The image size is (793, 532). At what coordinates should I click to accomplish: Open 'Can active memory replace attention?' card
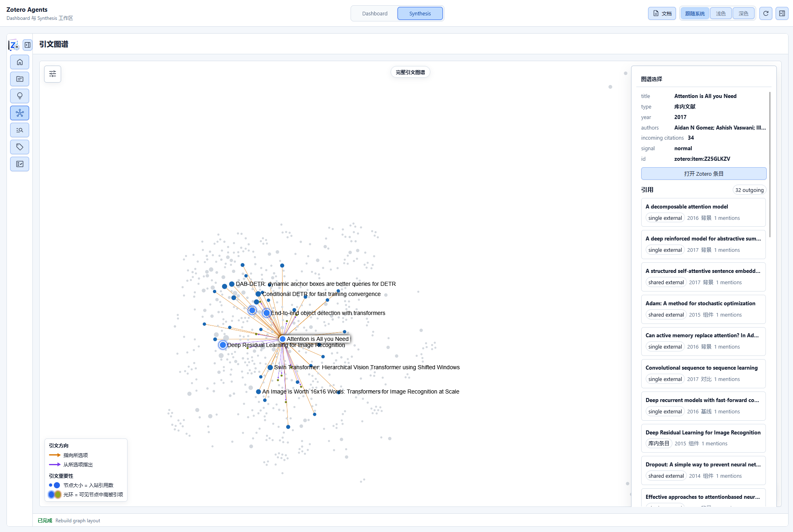(703, 341)
